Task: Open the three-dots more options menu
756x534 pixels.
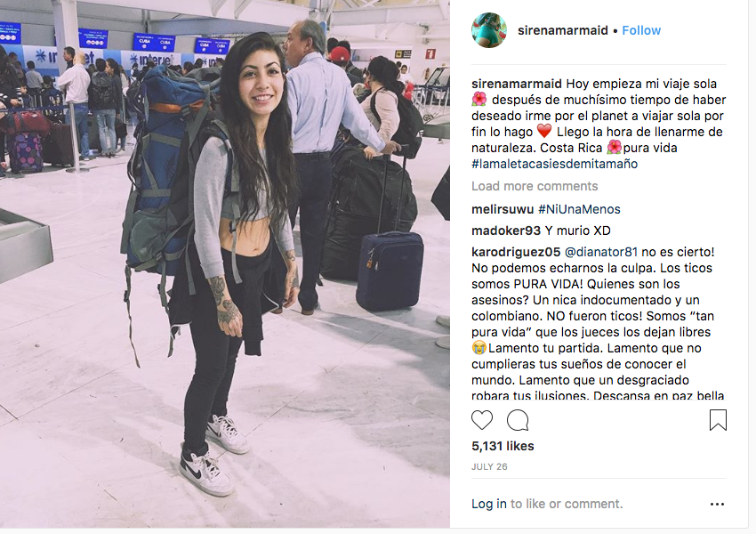Action: 717,504
